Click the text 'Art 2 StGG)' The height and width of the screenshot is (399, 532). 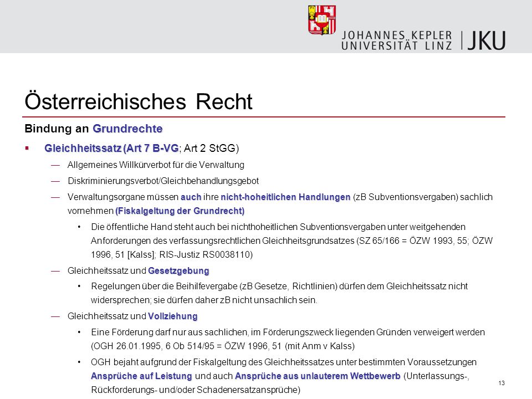[x=211, y=149]
